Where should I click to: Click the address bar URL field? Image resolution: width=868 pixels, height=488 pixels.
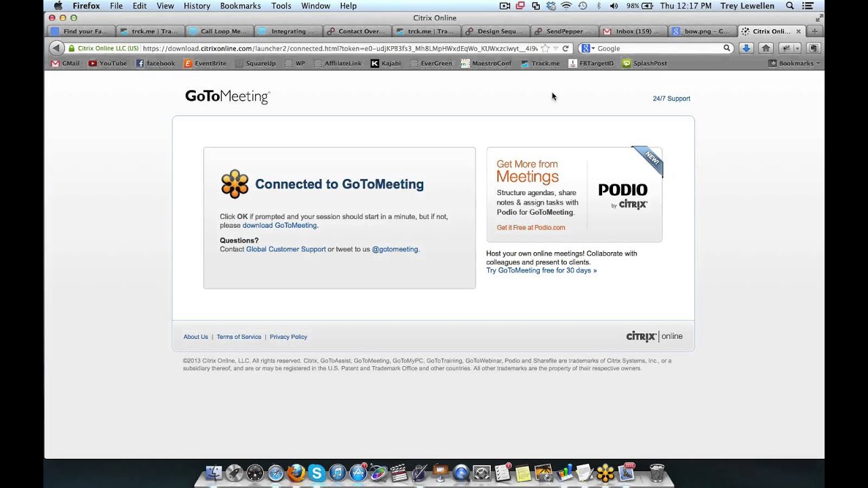(339, 48)
